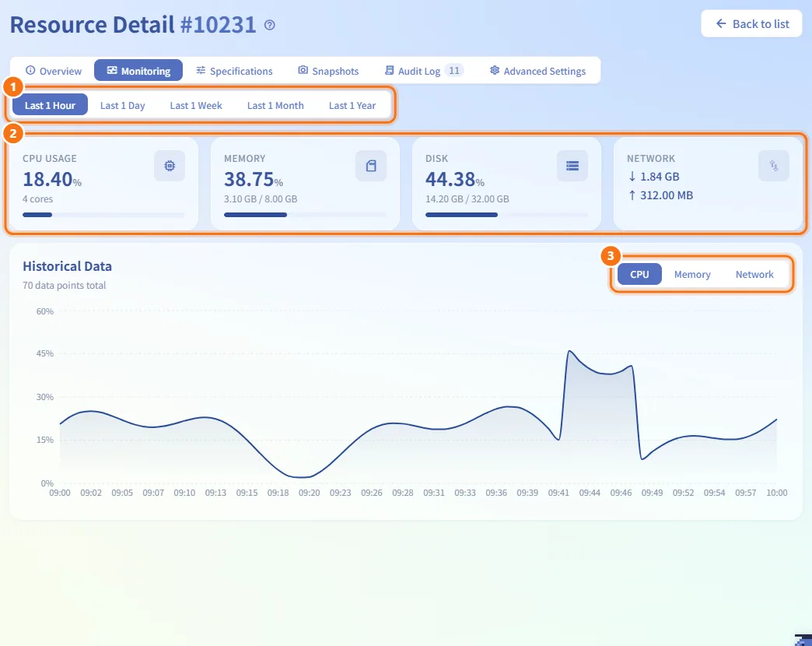Click the 1.84 GB download value
This screenshot has height=646, width=812.
660,177
